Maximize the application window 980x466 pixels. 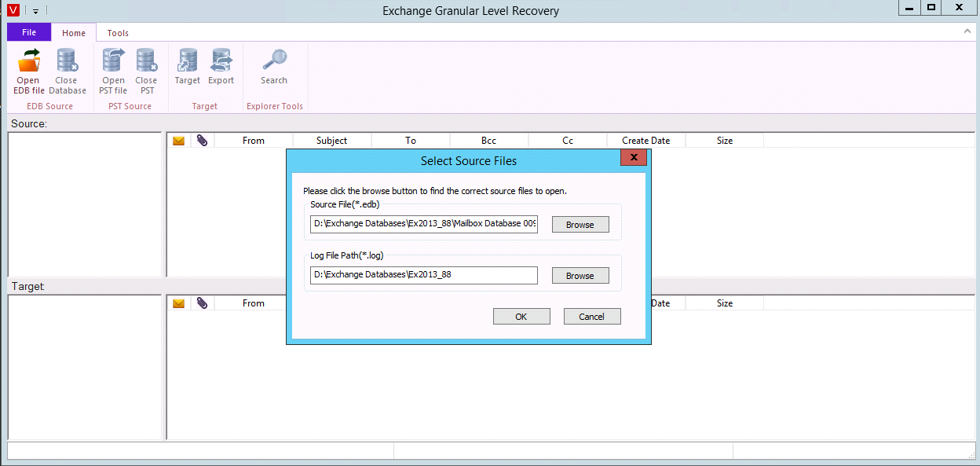pyautogui.click(x=931, y=8)
